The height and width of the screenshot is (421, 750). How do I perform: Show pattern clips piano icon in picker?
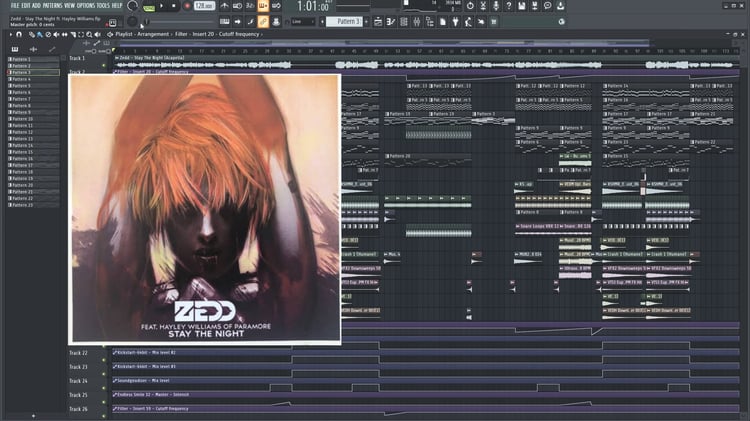coord(15,49)
